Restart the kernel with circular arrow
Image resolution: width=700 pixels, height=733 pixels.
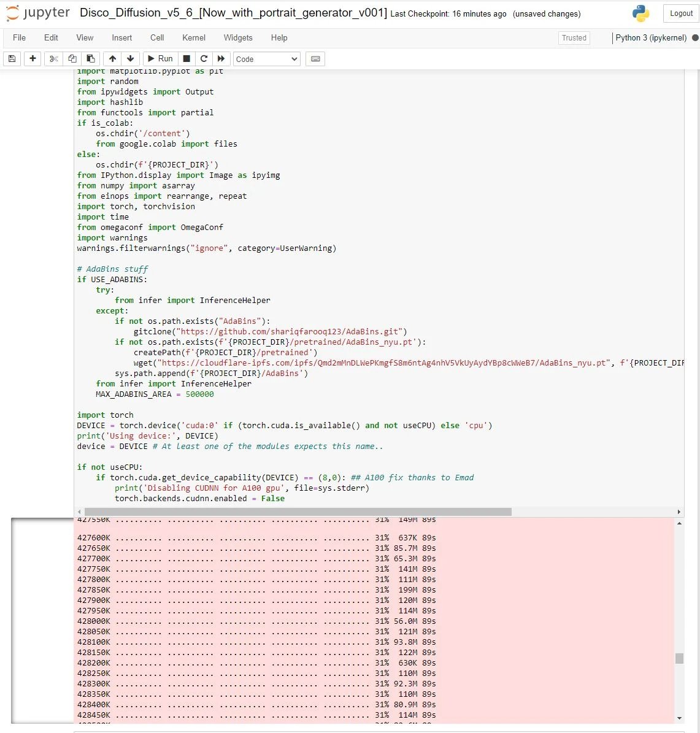pyautogui.click(x=204, y=58)
